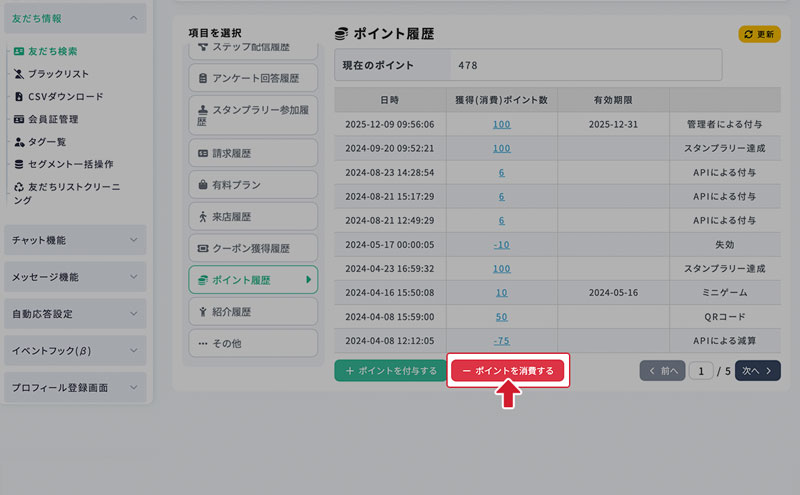Select the クーポン獲得履歴 tab
800x495 pixels.
pyautogui.click(x=252, y=248)
